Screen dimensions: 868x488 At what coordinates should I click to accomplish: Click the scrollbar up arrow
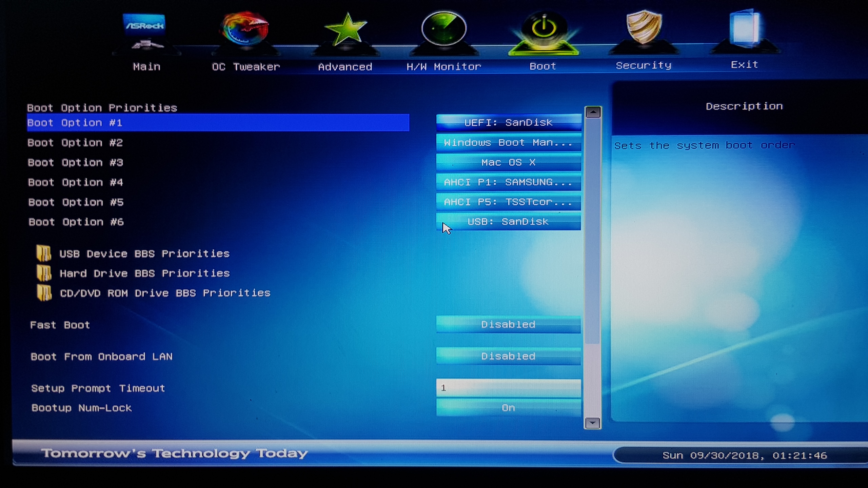[593, 112]
